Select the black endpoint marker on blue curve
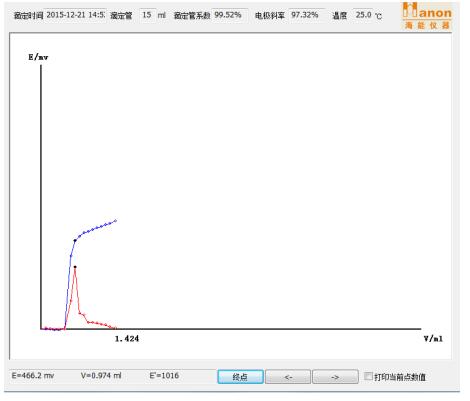This screenshot has height=401, width=470. [75, 240]
